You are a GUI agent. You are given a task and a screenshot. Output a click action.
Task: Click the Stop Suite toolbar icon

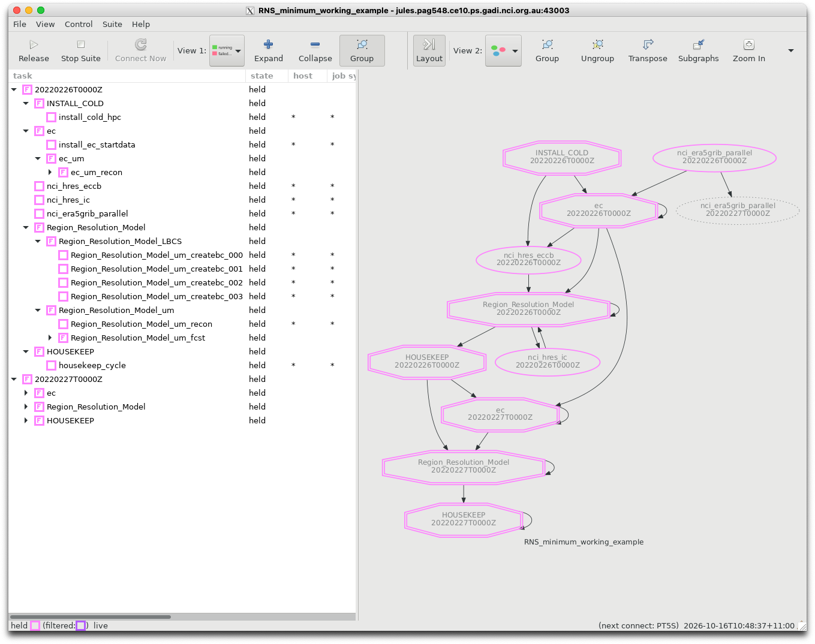[x=81, y=44]
